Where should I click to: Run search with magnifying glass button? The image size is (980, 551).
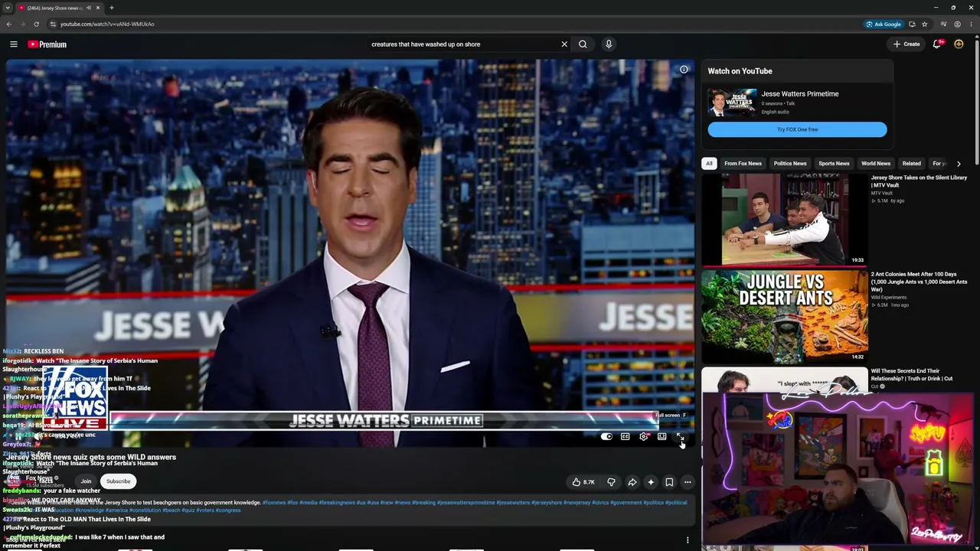[583, 44]
